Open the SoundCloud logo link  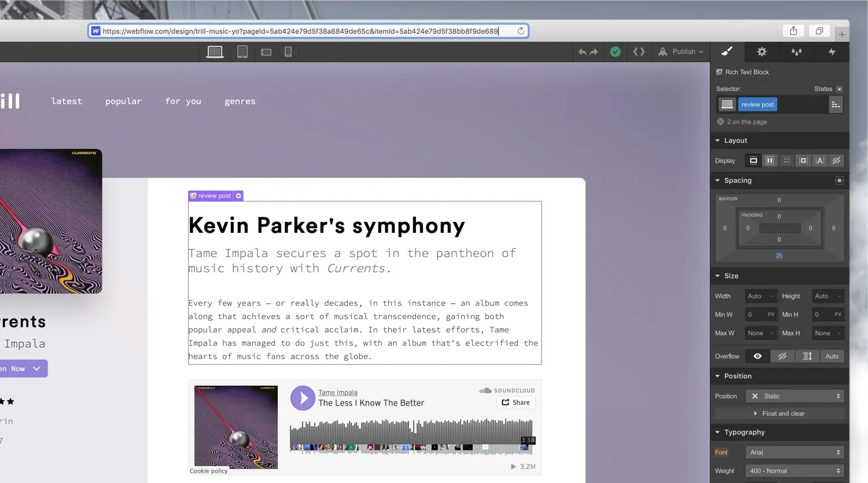pyautogui.click(x=507, y=390)
